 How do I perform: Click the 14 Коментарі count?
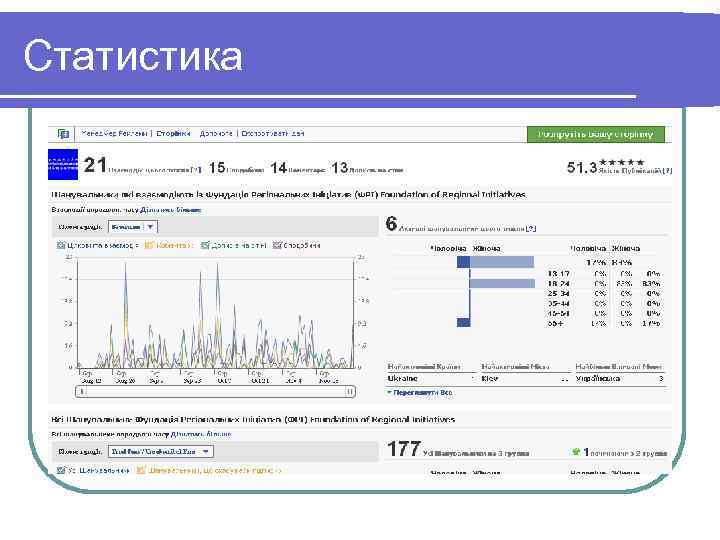point(279,168)
